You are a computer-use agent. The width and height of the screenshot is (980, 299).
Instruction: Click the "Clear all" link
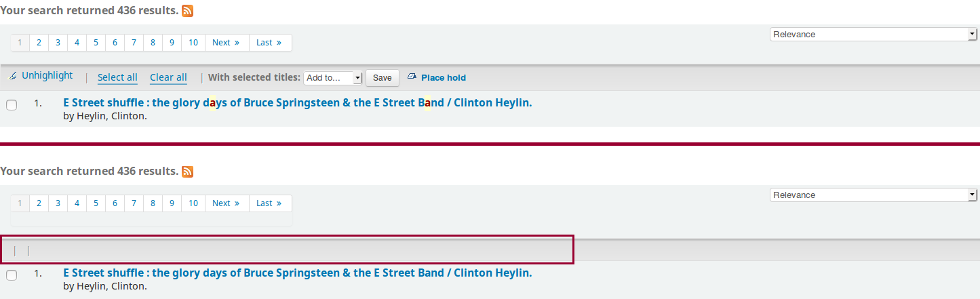tap(168, 77)
